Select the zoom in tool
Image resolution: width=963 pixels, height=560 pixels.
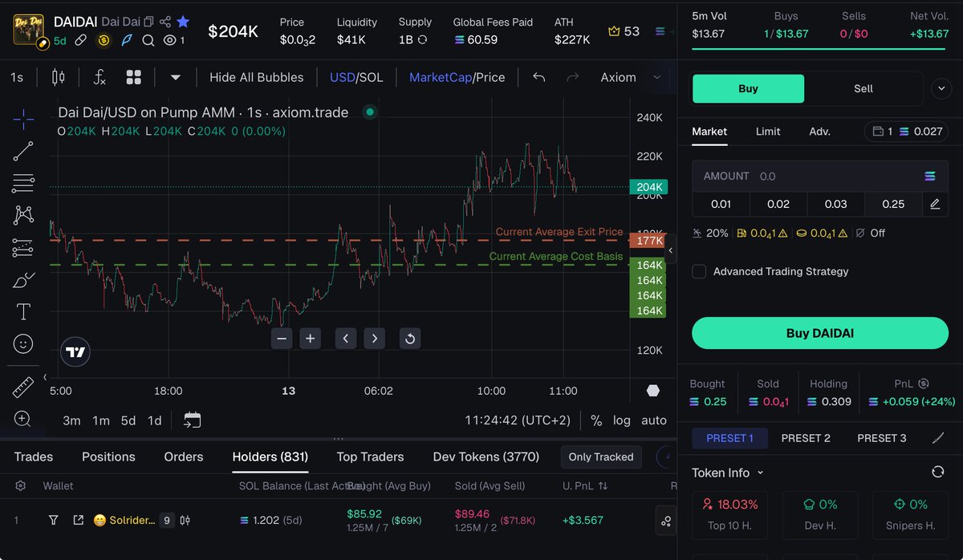click(23, 419)
